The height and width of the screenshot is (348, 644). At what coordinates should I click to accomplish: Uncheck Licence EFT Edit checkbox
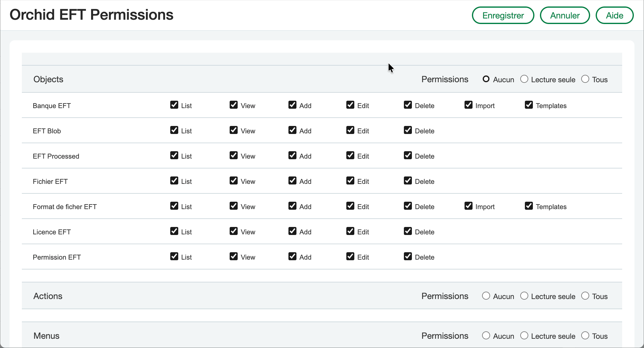350,231
